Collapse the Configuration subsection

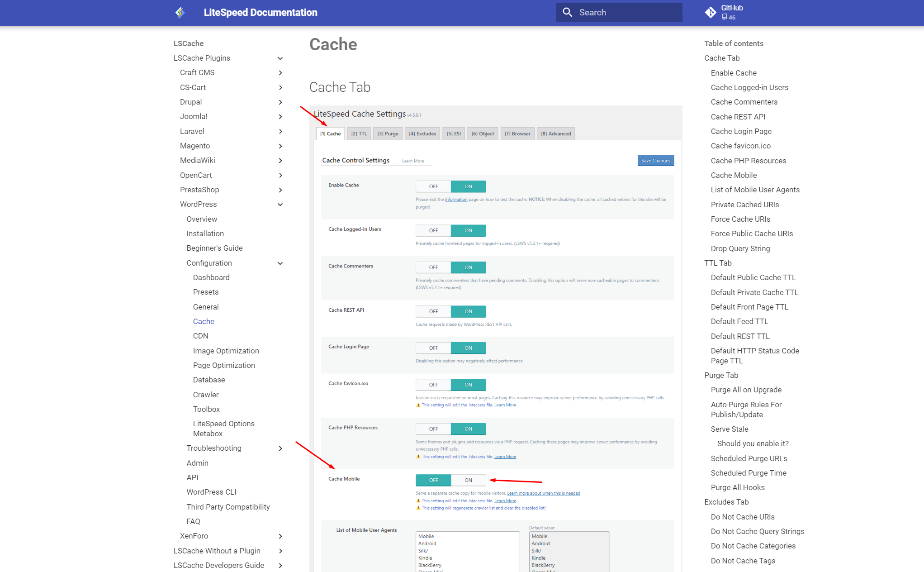click(280, 263)
